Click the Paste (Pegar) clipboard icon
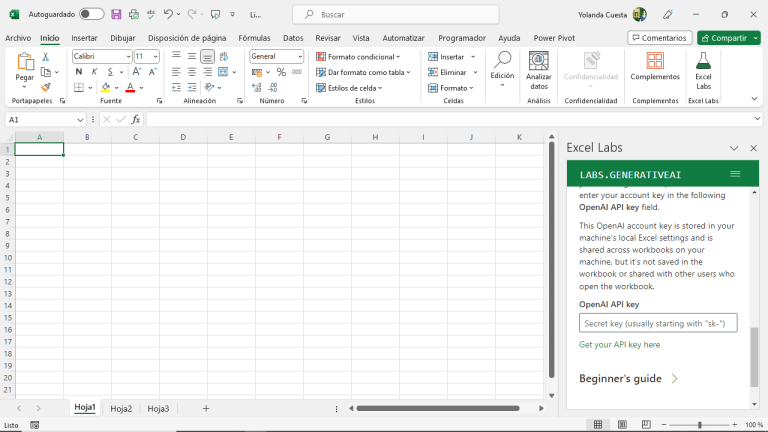The width and height of the screenshot is (768, 432). tap(24, 62)
